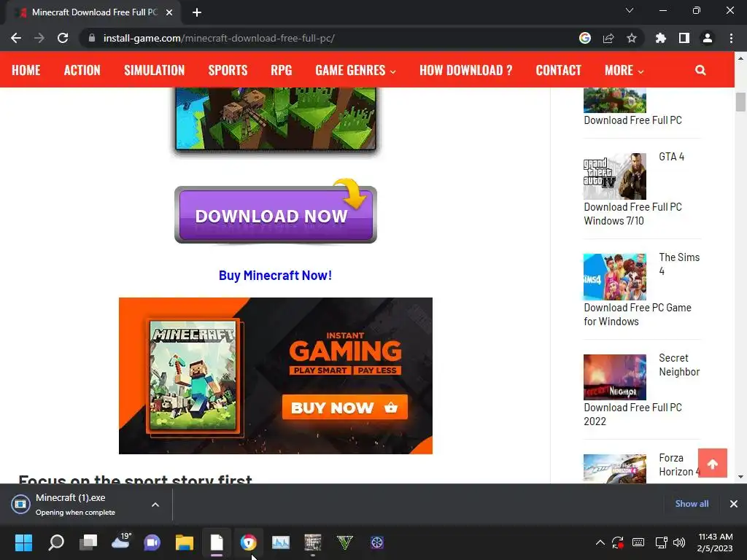Open the GTA V taskbar icon
The width and height of the screenshot is (747, 560).
(345, 542)
